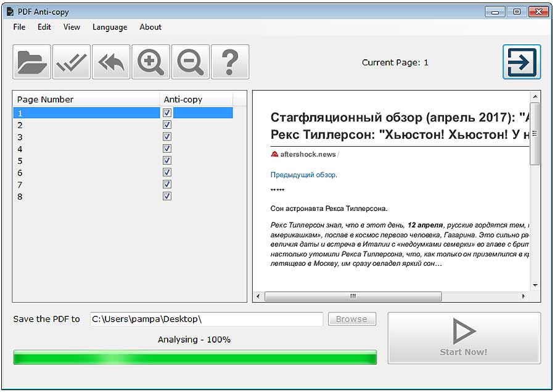Select page number 3 row
Screen dimensions: 555x392
click(123, 137)
